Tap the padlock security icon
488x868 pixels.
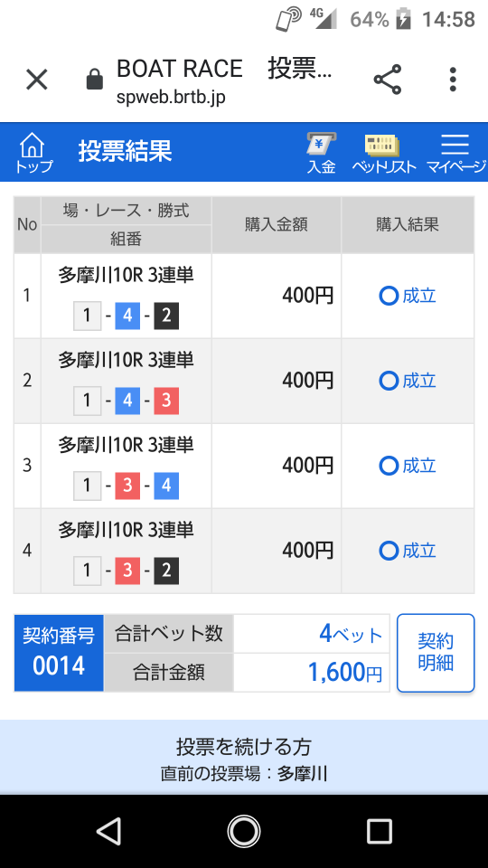95,79
